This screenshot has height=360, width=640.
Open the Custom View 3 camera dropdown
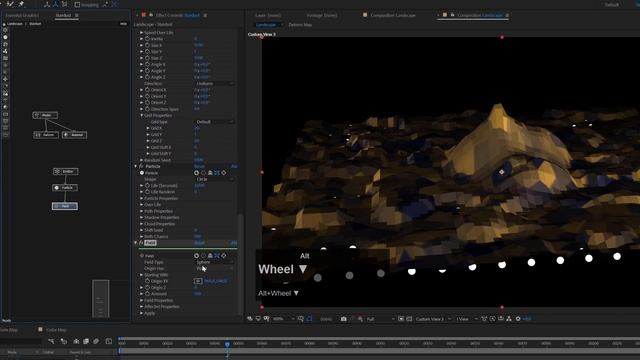(432, 319)
